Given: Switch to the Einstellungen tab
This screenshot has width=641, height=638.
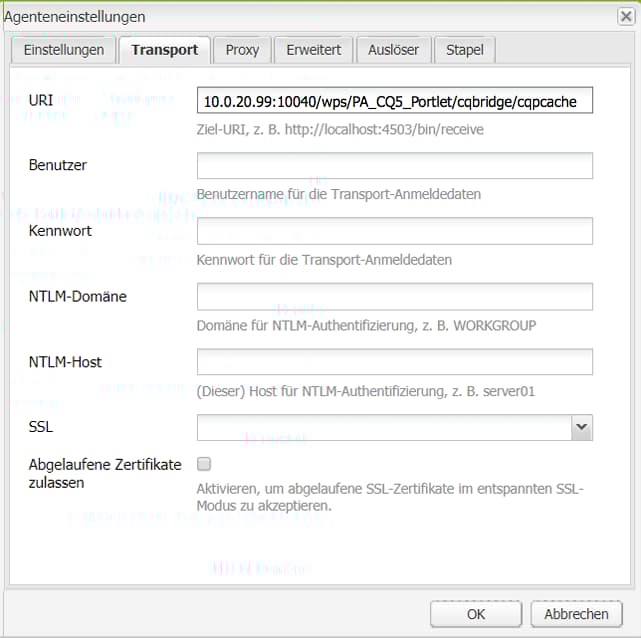Looking at the screenshot, I should pyautogui.click(x=64, y=50).
